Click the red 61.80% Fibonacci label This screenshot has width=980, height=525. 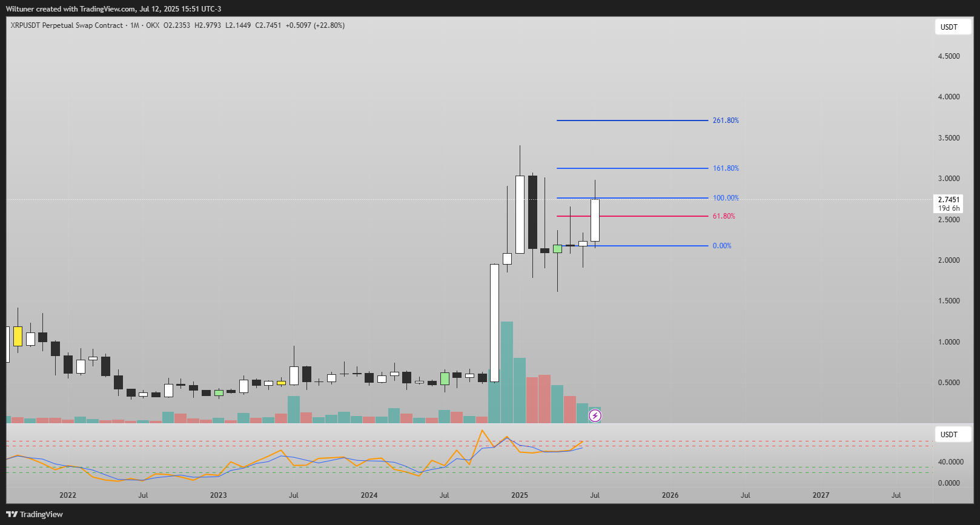(724, 216)
